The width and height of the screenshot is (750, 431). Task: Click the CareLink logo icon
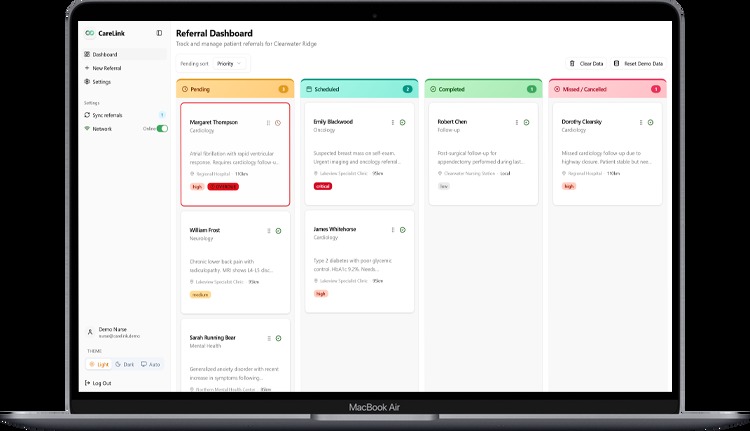89,33
